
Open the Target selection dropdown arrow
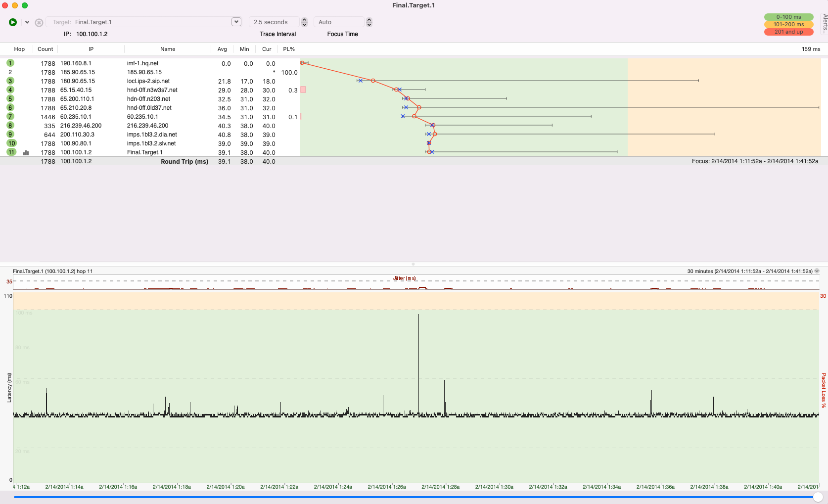[x=236, y=22]
